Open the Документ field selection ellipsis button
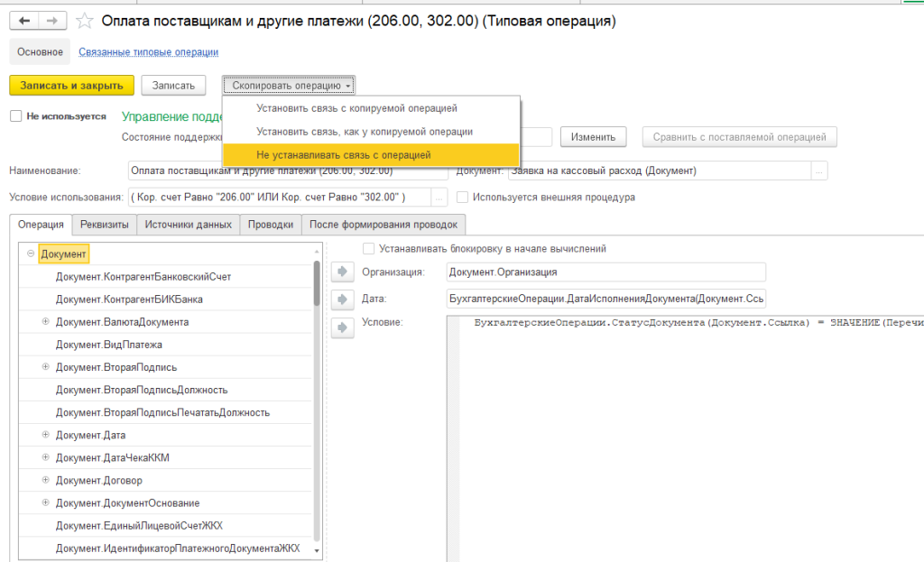Image resolution: width=924 pixels, height=562 pixels. (819, 170)
